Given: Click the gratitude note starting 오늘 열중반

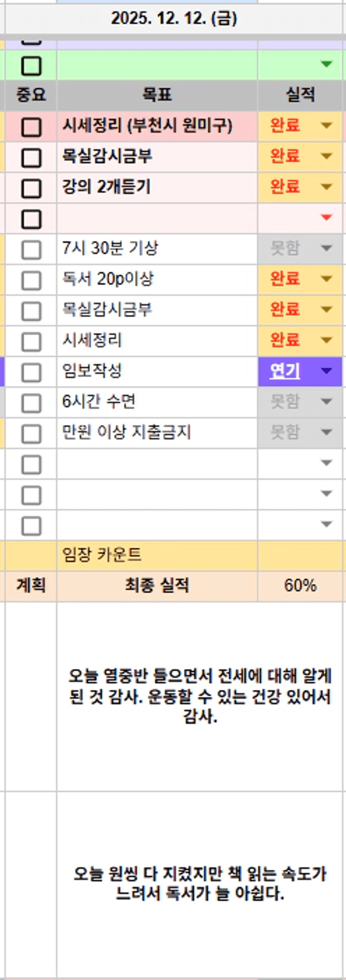Looking at the screenshot, I should pyautogui.click(x=200, y=696).
